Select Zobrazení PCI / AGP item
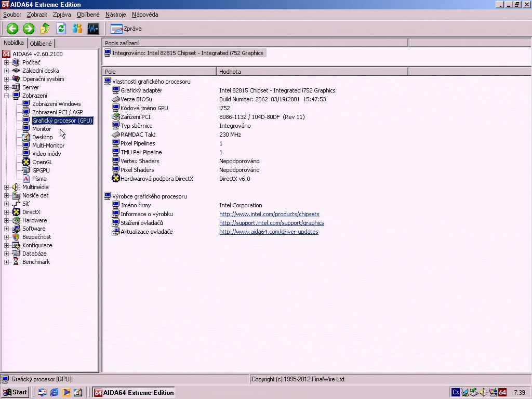The width and height of the screenshot is (532, 399). pyautogui.click(x=57, y=112)
